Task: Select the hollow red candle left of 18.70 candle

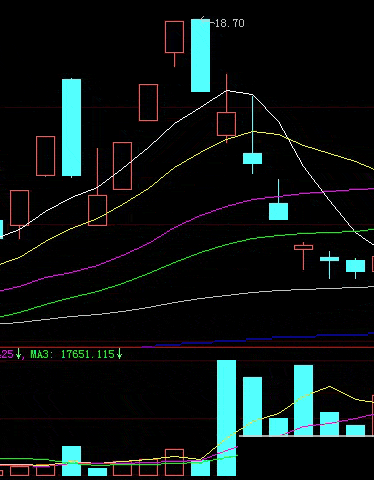Action: (x=174, y=37)
